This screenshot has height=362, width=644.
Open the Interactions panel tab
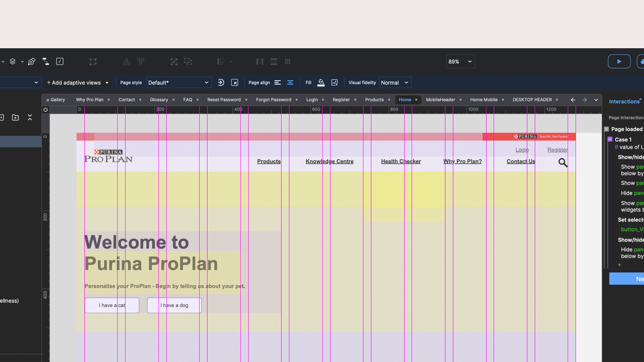625,101
